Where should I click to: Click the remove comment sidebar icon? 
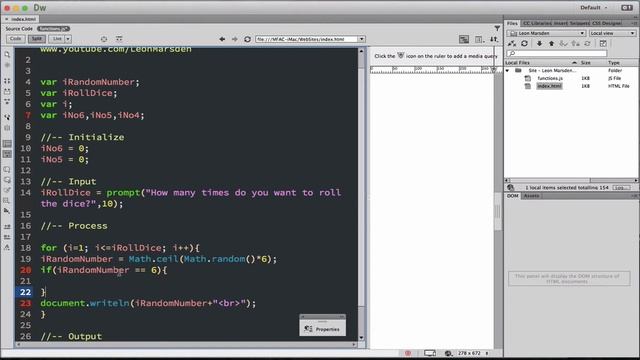[x=7, y=180]
